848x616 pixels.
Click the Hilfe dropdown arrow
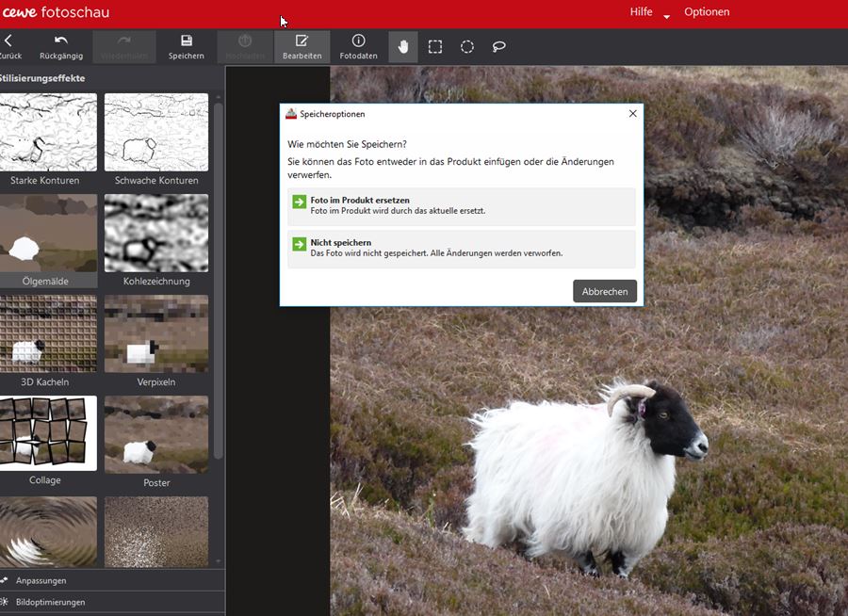667,17
